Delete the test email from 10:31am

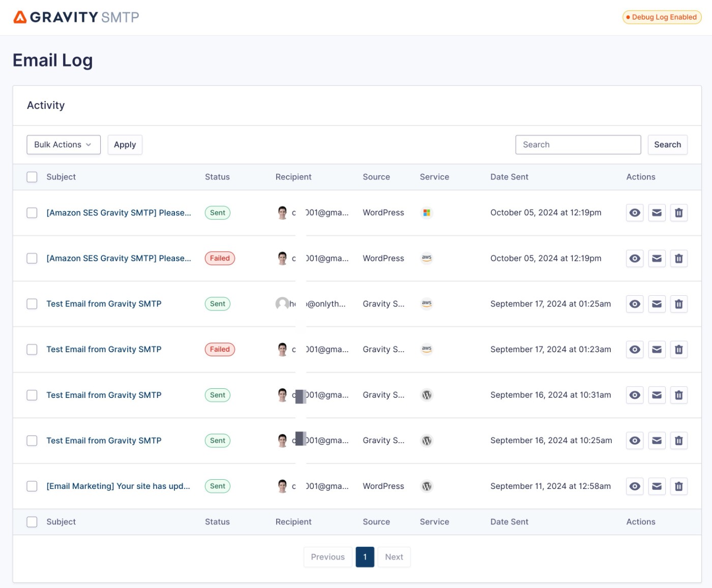679,395
